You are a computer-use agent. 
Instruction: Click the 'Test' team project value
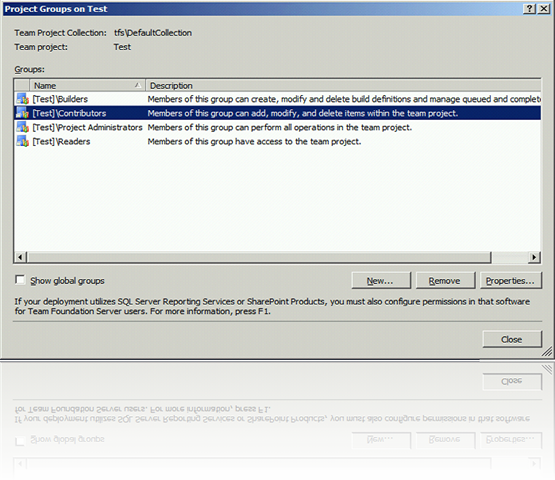coord(122,47)
